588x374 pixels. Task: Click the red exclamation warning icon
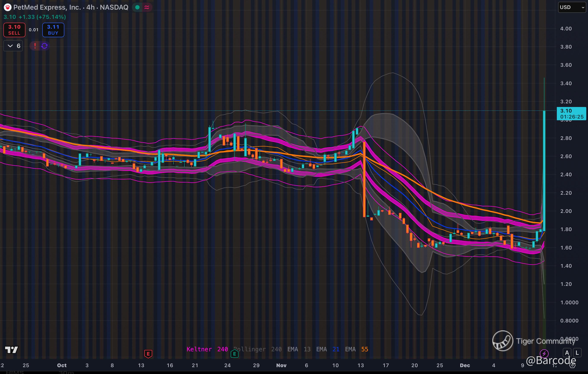click(35, 46)
